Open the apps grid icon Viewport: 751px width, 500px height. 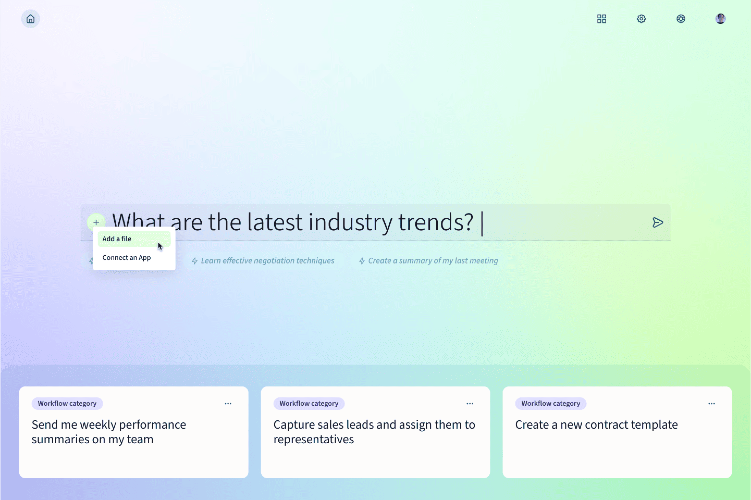click(x=602, y=19)
